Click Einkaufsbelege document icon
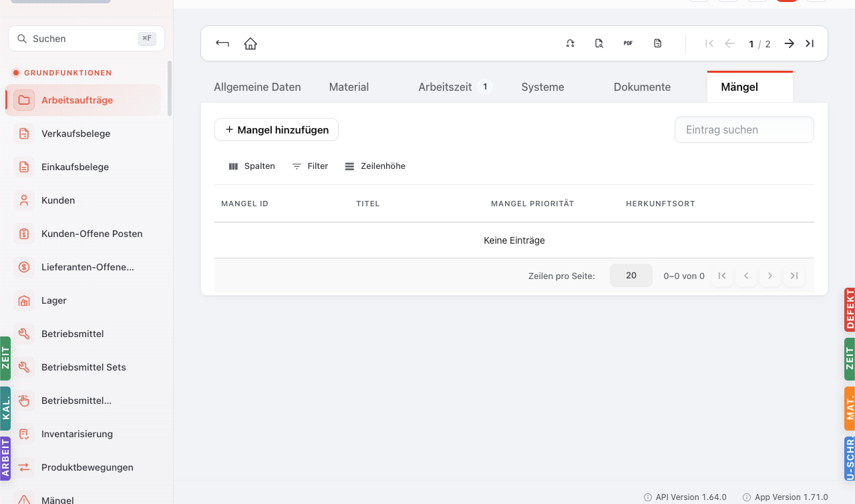Screen dimensions: 855x504 pyautogui.click(x=24, y=167)
